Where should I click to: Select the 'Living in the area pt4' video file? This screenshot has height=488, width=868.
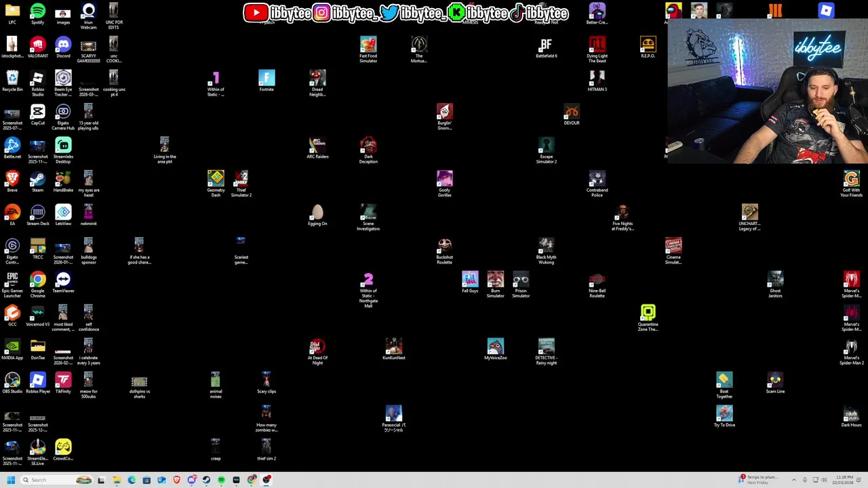[165, 151]
